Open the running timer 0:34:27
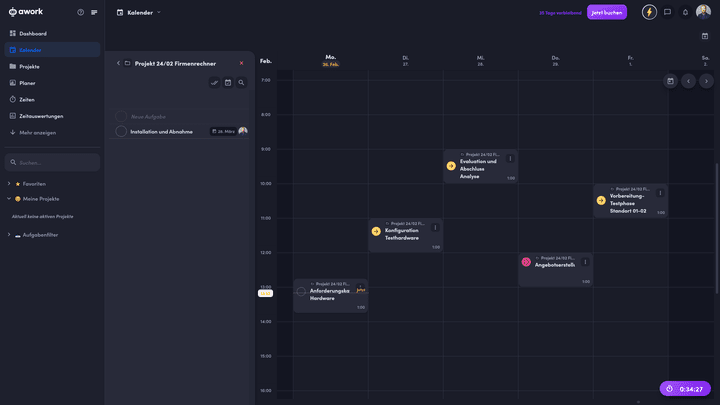This screenshot has height=405, width=720. pyautogui.click(x=685, y=388)
